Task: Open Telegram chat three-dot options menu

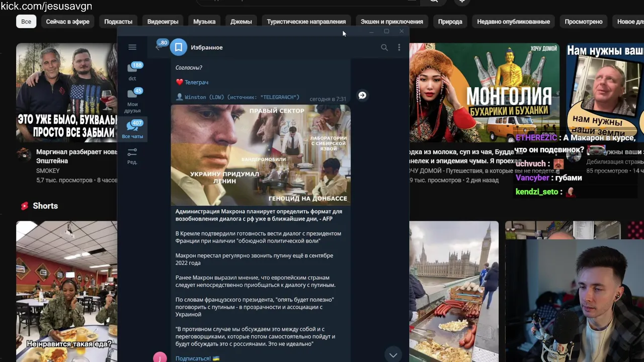Action: click(399, 47)
